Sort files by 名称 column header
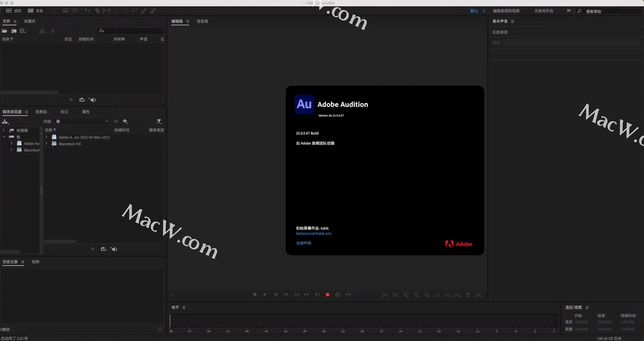This screenshot has height=341, width=644. (x=8, y=39)
